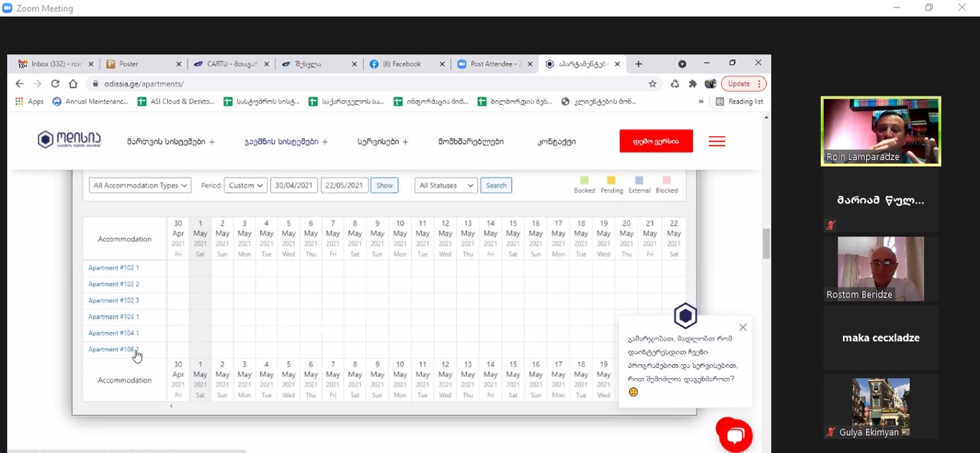Open the red chat bubble widget
The height and width of the screenshot is (453, 980).
(x=734, y=435)
